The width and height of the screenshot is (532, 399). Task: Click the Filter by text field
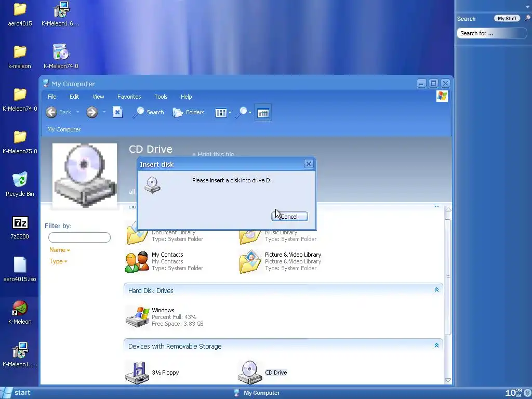(79, 237)
